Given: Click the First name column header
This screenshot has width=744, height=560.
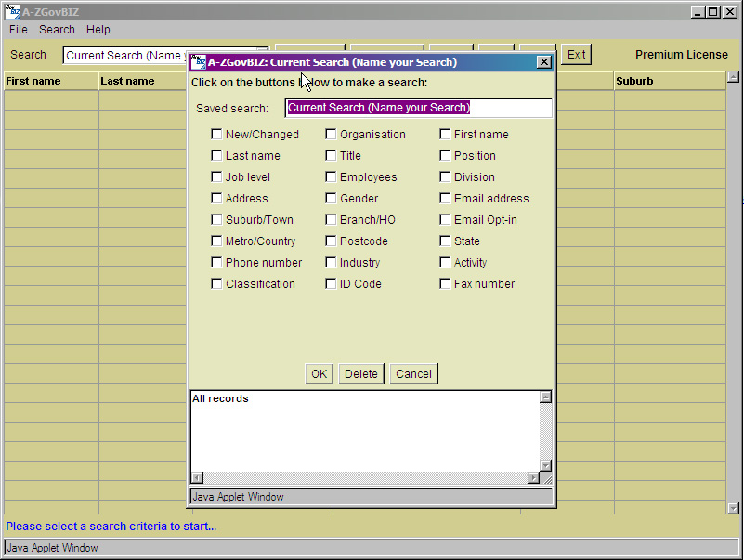Looking at the screenshot, I should 51,81.
